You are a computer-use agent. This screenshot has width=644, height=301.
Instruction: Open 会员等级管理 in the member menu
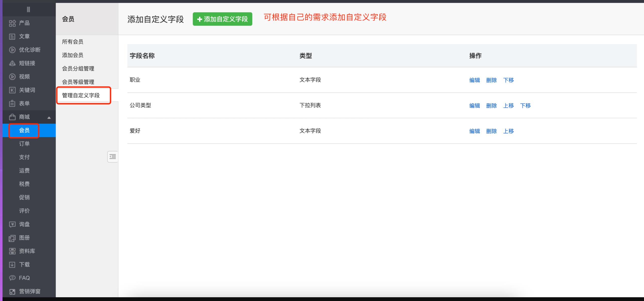click(x=78, y=81)
